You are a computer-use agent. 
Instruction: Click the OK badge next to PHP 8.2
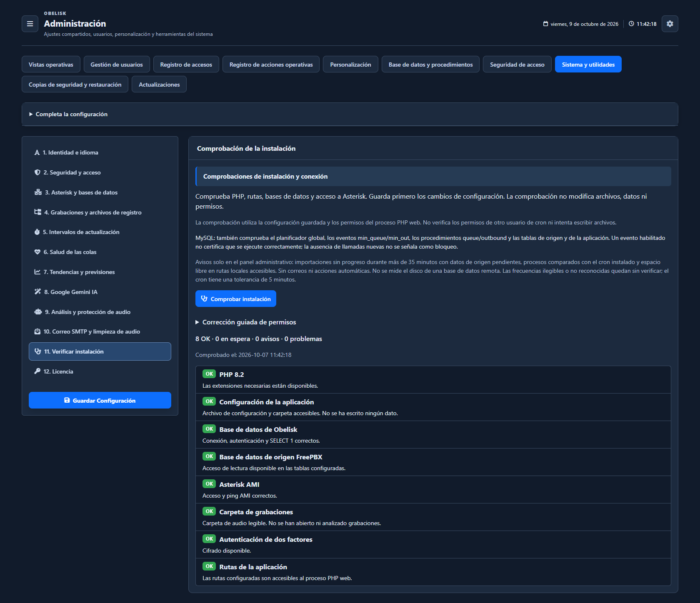[x=209, y=374]
